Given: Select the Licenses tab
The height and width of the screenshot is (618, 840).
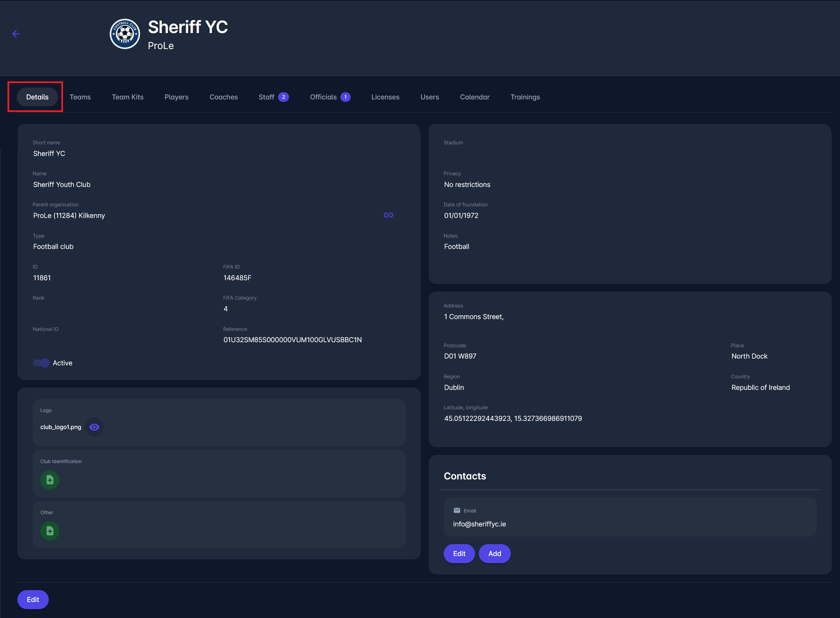Looking at the screenshot, I should [x=385, y=97].
